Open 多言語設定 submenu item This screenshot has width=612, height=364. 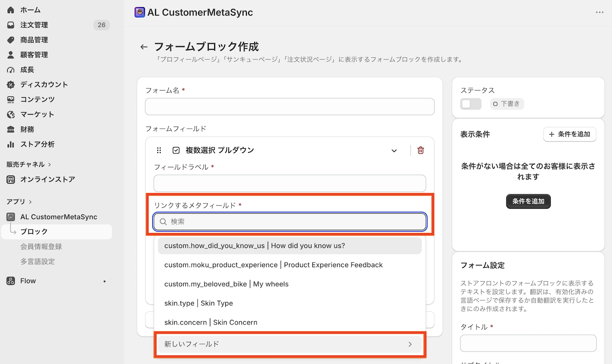(38, 262)
